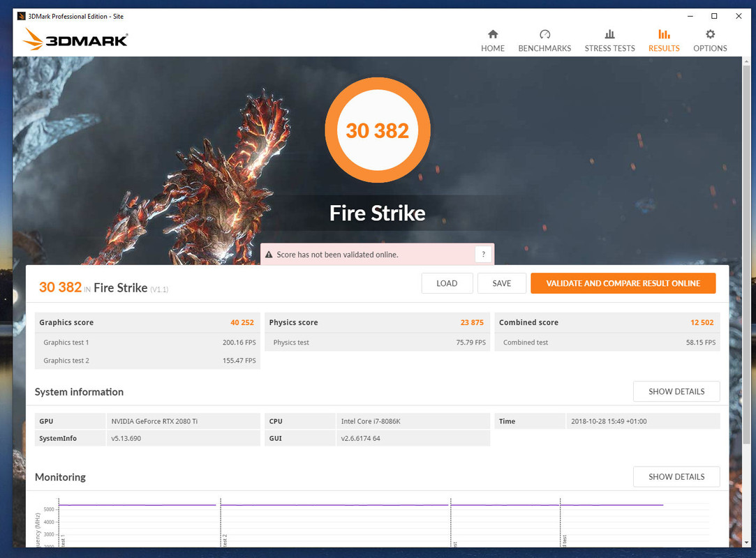The height and width of the screenshot is (558, 756).
Task: Select the Results bar chart icon
Action: click(664, 34)
